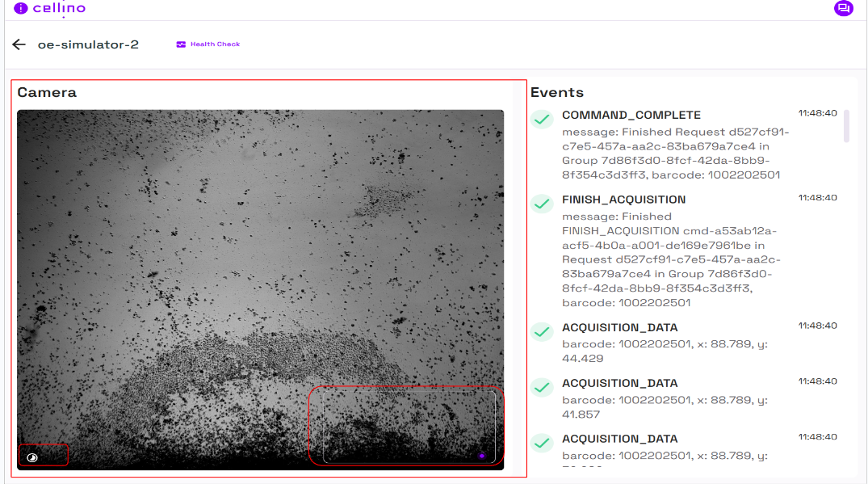Viewport: 868px width, 484px height.
Task: Click the purple position dot in minimap
Action: (x=482, y=456)
